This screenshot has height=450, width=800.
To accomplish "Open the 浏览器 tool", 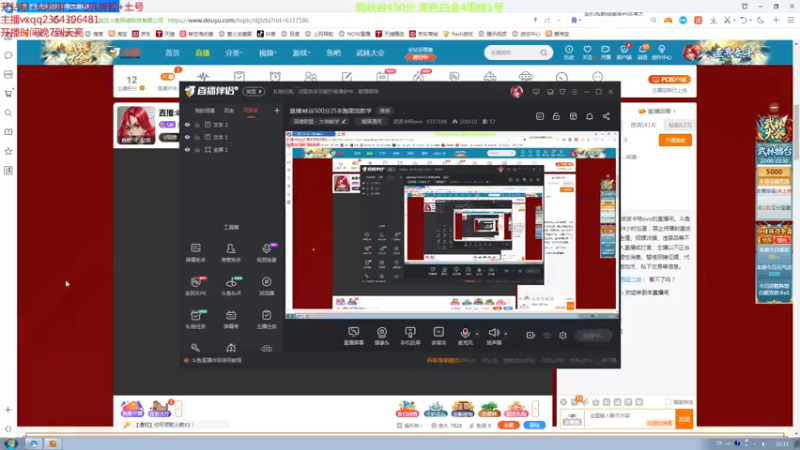I will click(266, 286).
